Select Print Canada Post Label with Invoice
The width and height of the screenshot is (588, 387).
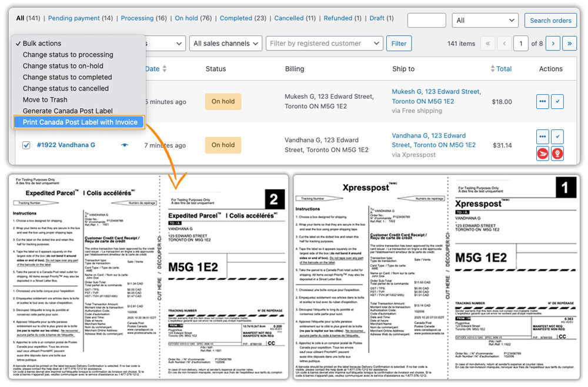coord(79,122)
